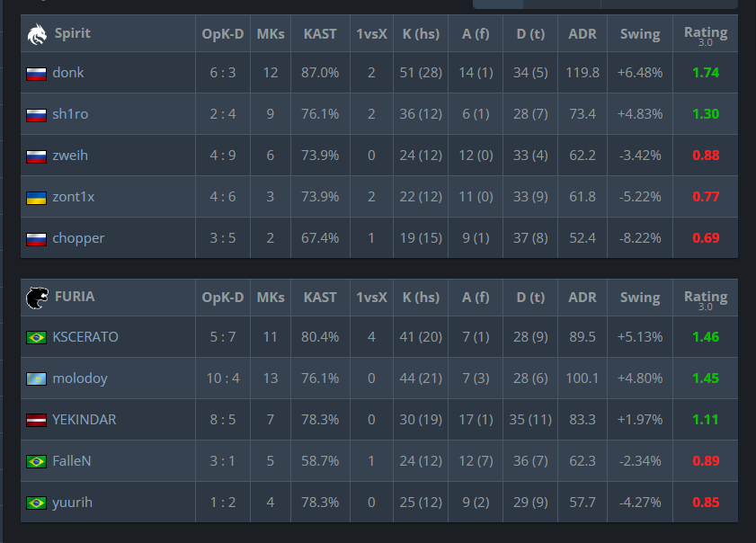Image resolution: width=756 pixels, height=543 pixels.
Task: Click the Ukrainian flag beside zont1x
Action: click(37, 198)
